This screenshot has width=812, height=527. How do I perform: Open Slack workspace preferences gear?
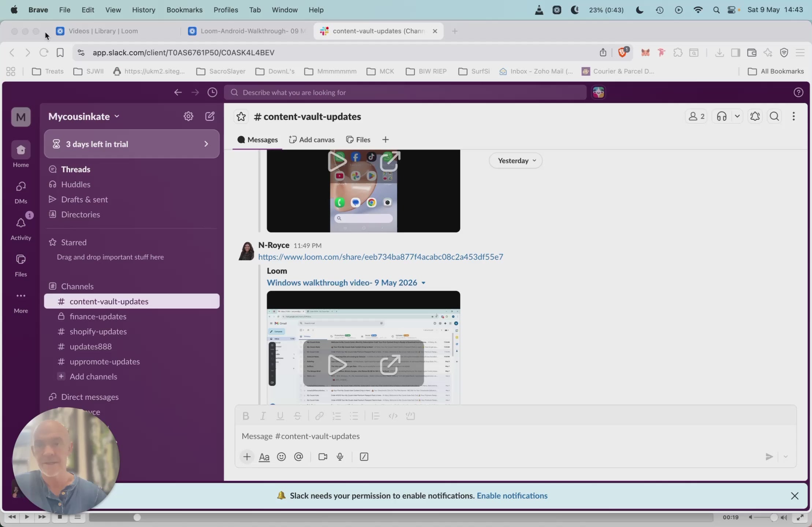[188, 116]
